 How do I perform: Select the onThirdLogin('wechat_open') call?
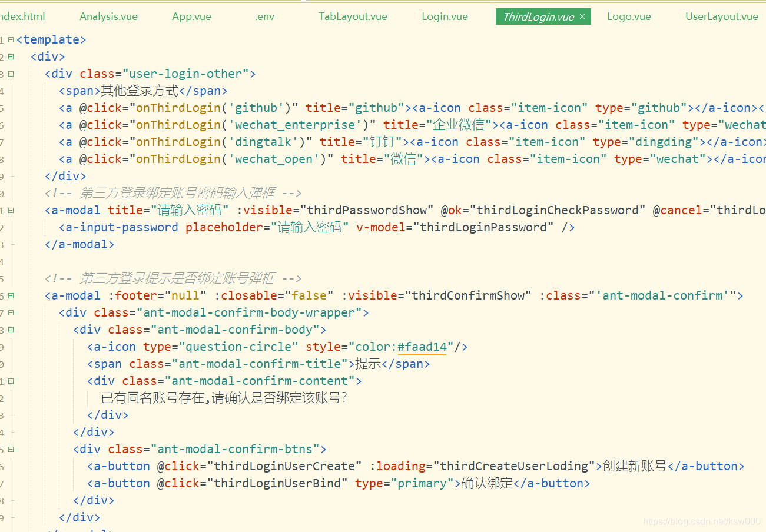231,159
